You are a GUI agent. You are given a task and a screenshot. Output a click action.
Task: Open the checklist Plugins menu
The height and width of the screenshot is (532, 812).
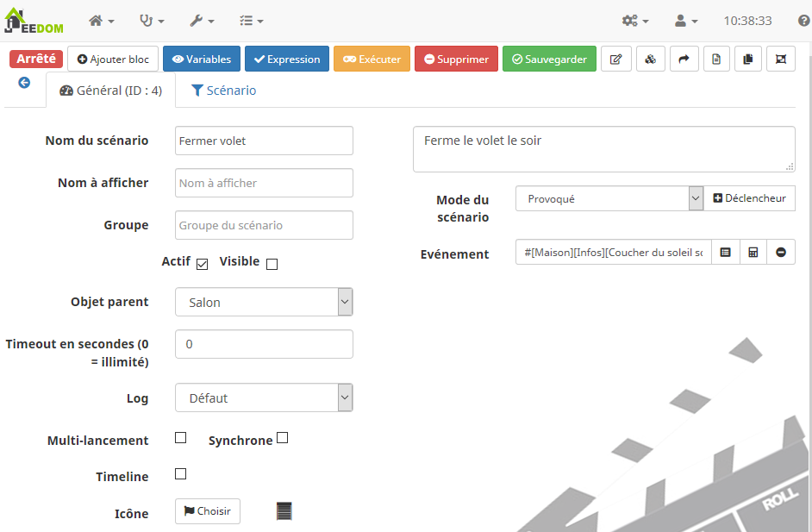click(252, 21)
